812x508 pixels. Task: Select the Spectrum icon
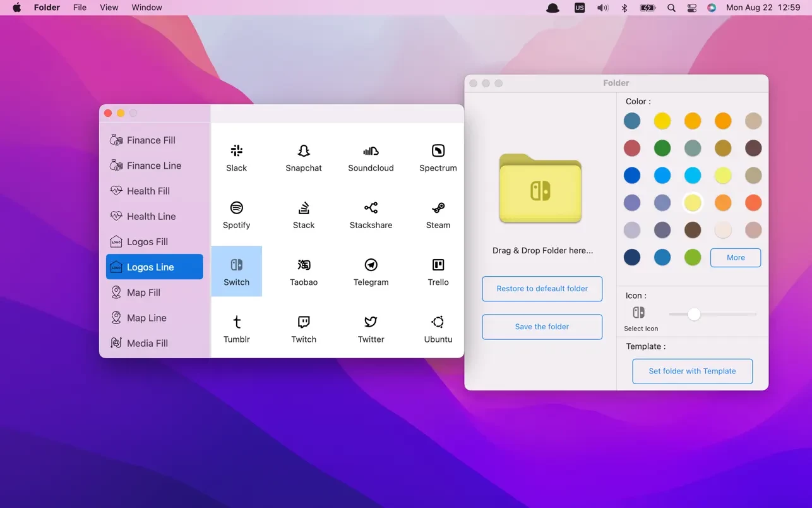pyautogui.click(x=438, y=156)
